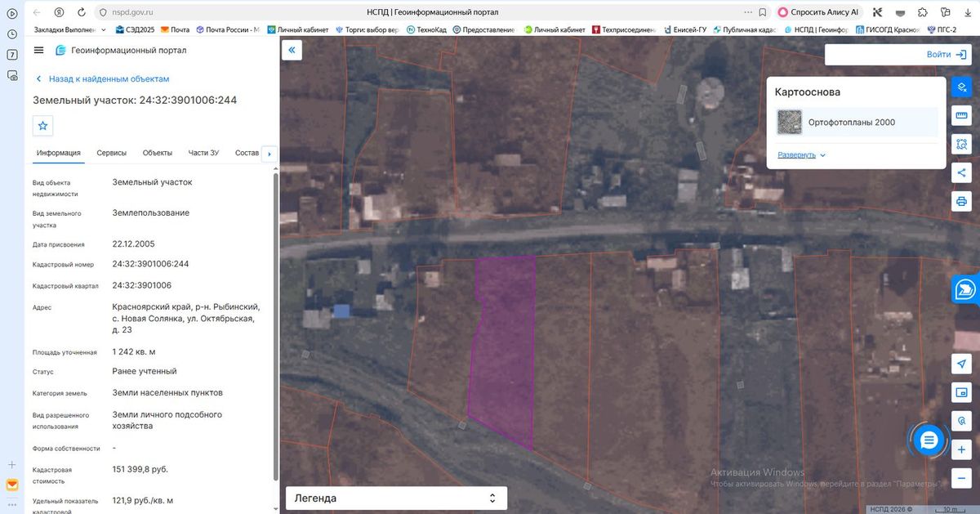Image resolution: width=980 pixels, height=514 pixels.
Task: Open the portal hamburger menu
Action: click(38, 50)
